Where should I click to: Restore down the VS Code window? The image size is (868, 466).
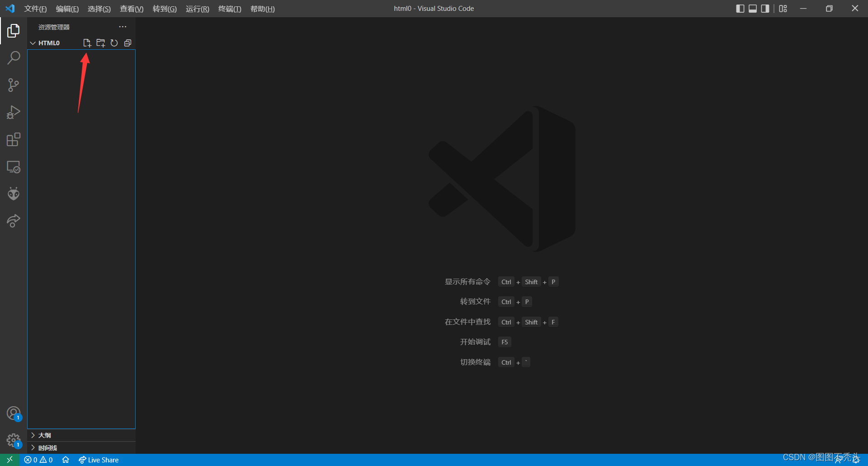point(829,9)
